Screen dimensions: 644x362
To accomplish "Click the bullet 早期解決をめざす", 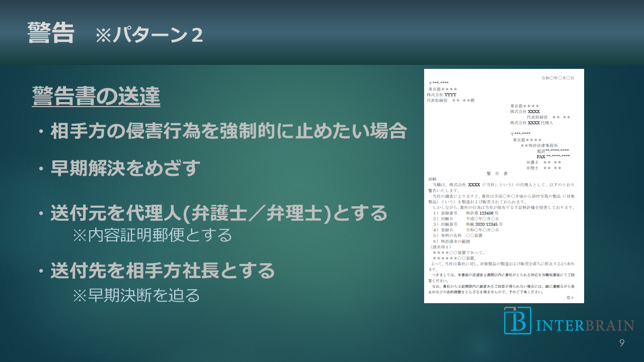I will pyautogui.click(x=125, y=168).
